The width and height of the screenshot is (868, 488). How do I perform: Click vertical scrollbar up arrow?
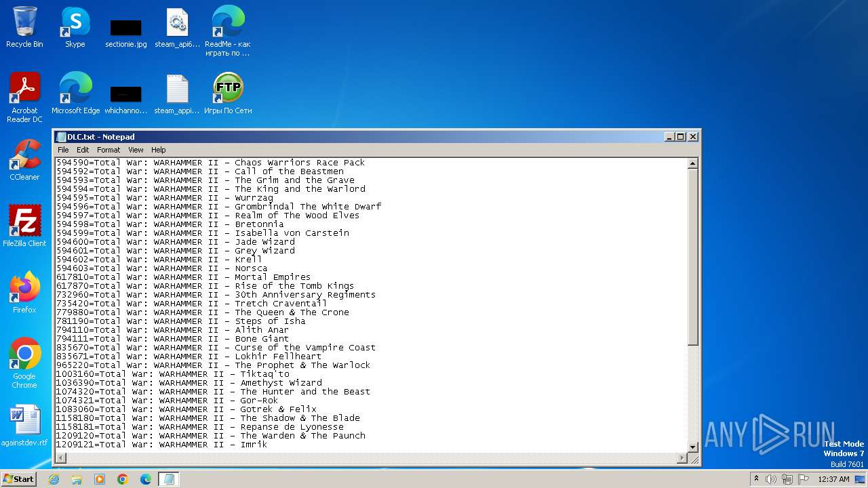point(693,163)
